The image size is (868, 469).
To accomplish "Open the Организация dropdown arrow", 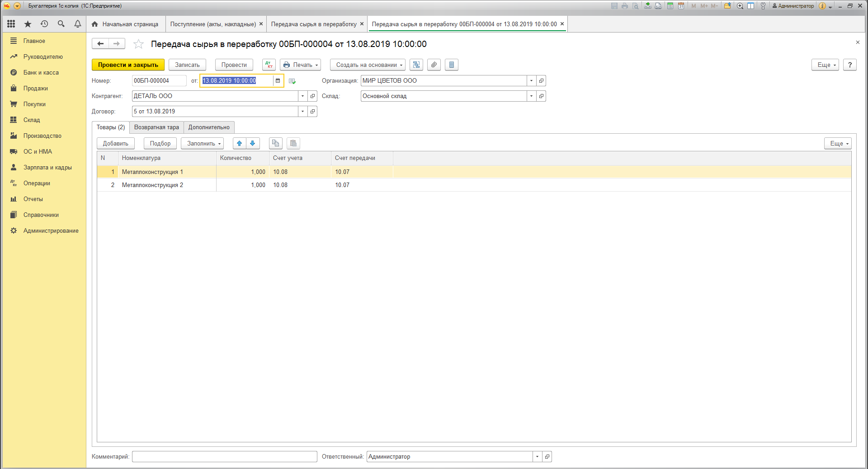I will point(532,81).
